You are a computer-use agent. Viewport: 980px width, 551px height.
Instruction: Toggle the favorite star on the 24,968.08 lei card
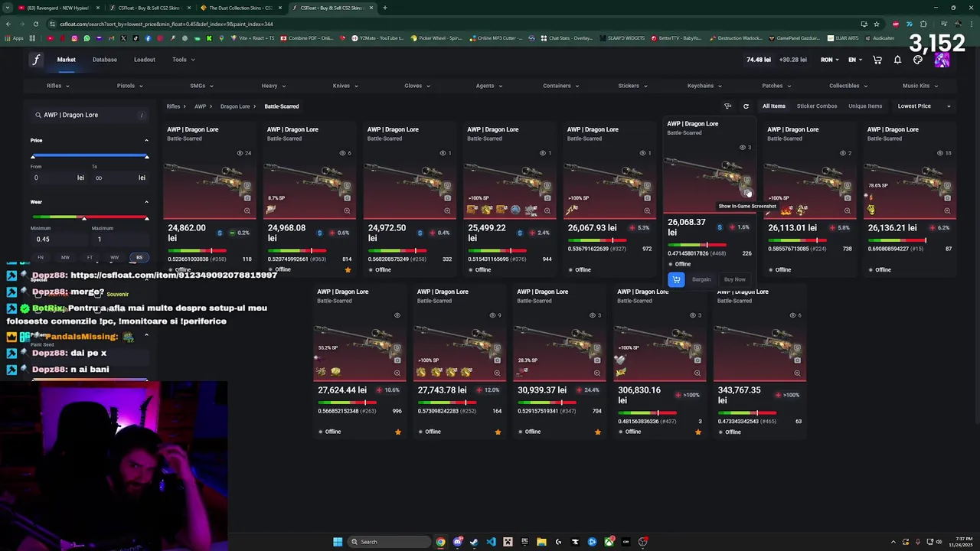tap(348, 269)
